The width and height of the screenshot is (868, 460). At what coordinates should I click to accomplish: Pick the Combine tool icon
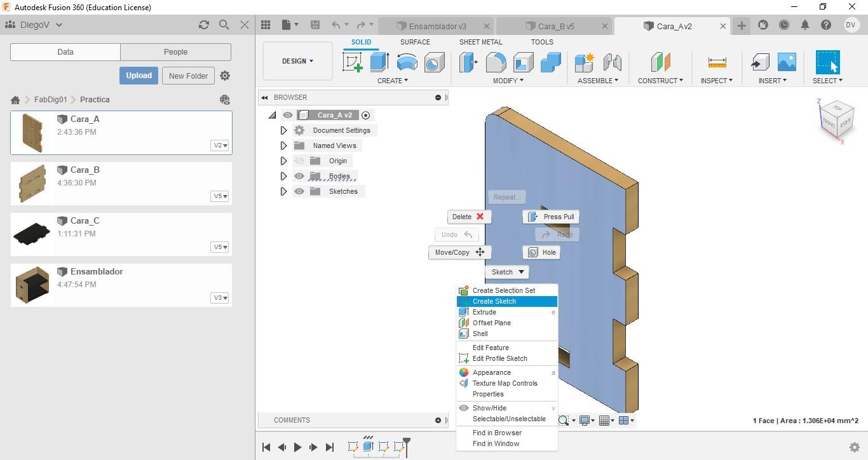click(550, 62)
